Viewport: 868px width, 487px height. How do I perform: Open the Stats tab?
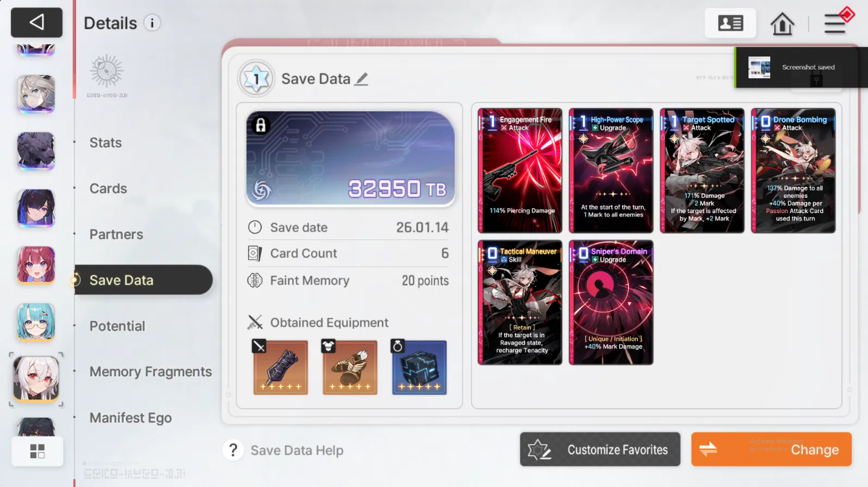pyautogui.click(x=106, y=143)
